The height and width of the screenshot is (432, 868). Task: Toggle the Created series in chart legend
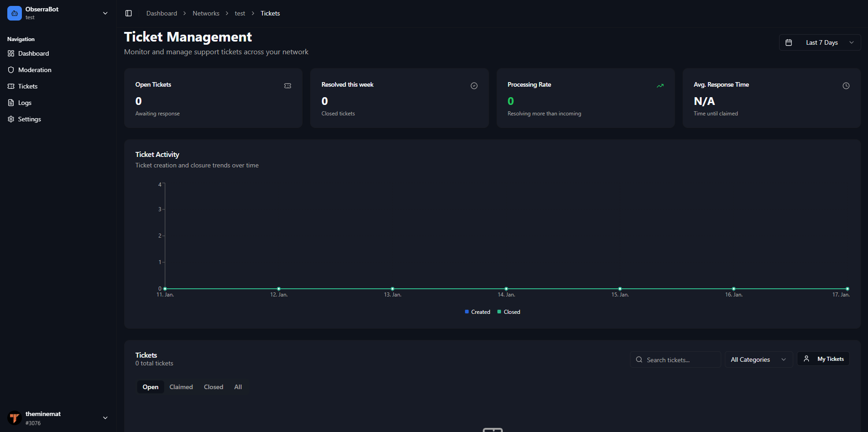477,312
